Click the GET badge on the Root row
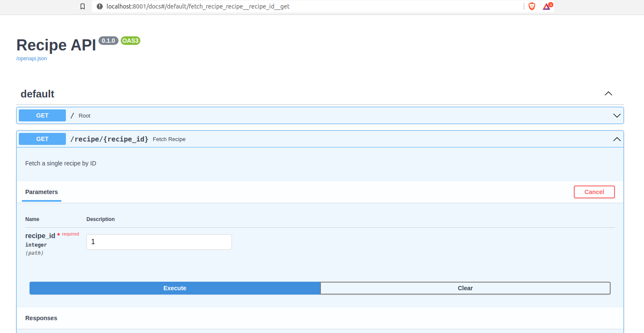 coord(42,115)
